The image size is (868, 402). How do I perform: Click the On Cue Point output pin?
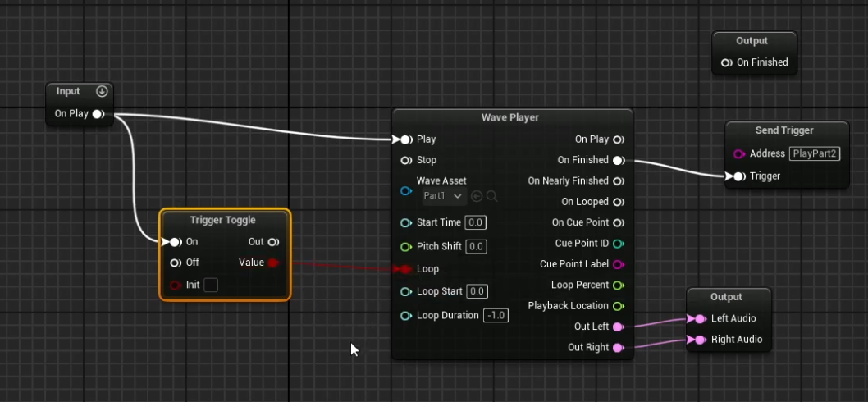(619, 222)
